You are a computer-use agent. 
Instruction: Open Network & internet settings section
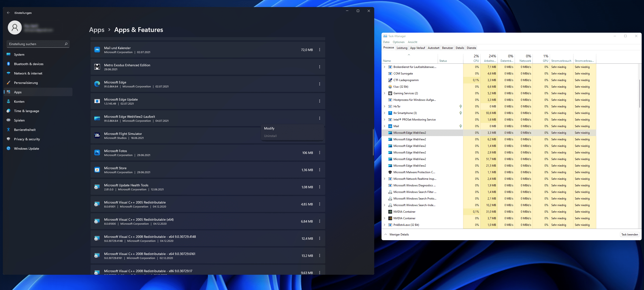(x=38, y=73)
